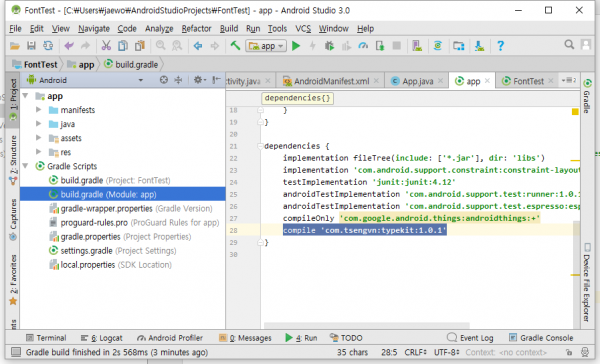Toggle the Project tool window sidebar button
The height and width of the screenshot is (364, 600).
[x=13, y=99]
